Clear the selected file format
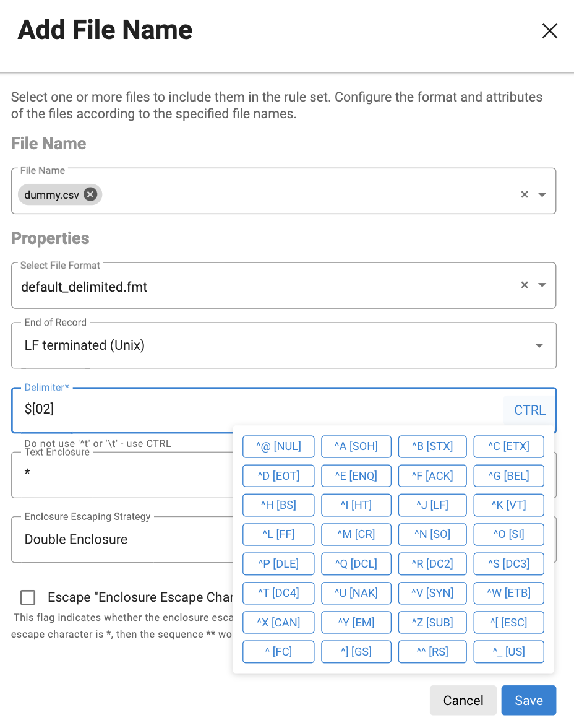The image size is (574, 728). [x=525, y=285]
